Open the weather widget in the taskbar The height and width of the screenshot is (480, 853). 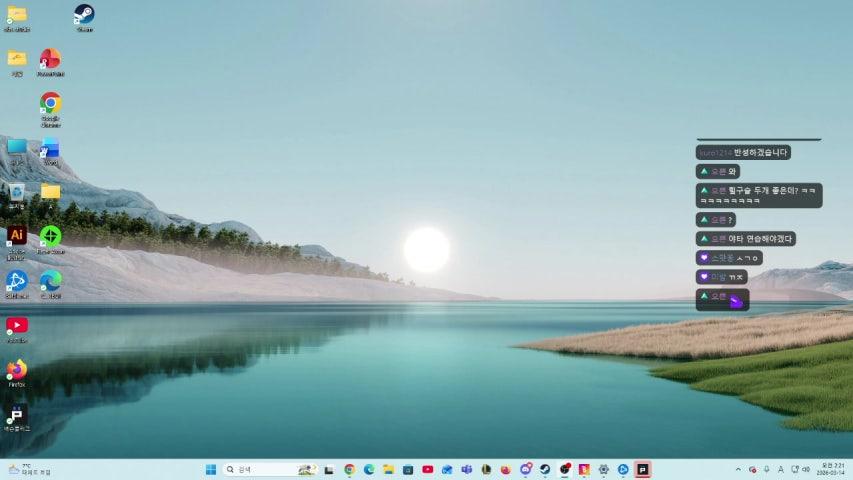(x=28, y=469)
